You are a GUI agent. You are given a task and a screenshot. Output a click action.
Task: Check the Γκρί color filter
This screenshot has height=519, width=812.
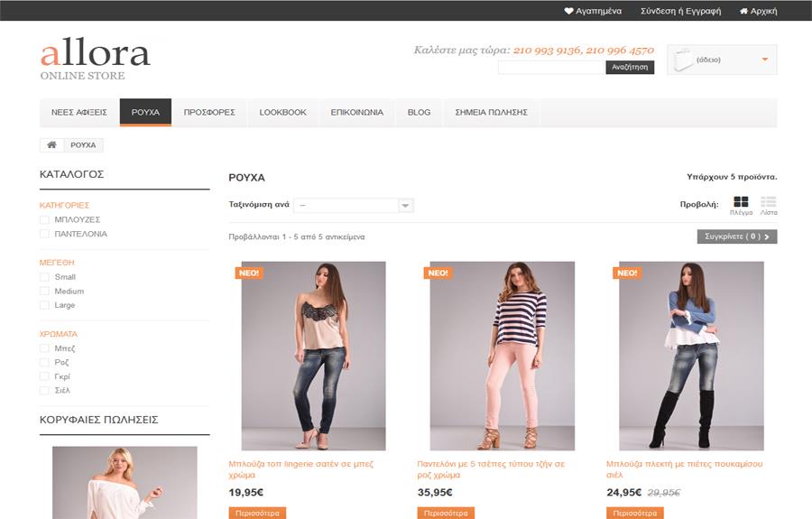point(44,376)
